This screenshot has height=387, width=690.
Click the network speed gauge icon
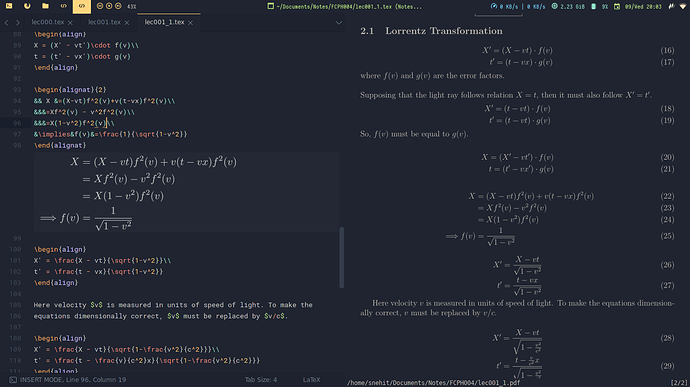point(494,6)
